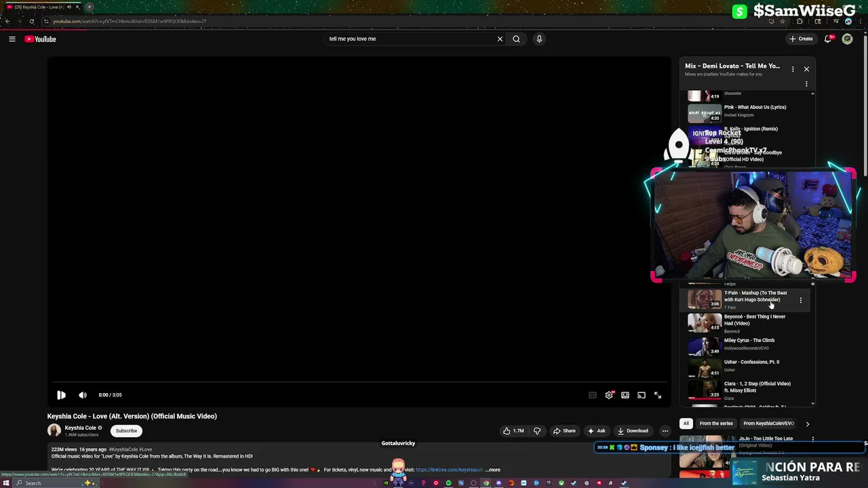Screen dimensions: 868x488
Task: Download the video
Action: coord(633,430)
